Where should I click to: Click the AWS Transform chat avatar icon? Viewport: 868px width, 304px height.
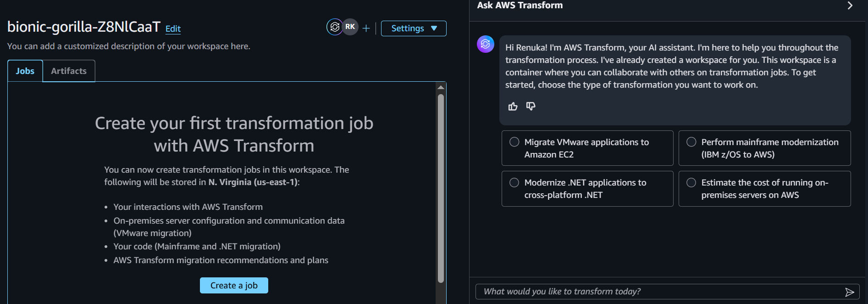pyautogui.click(x=486, y=44)
